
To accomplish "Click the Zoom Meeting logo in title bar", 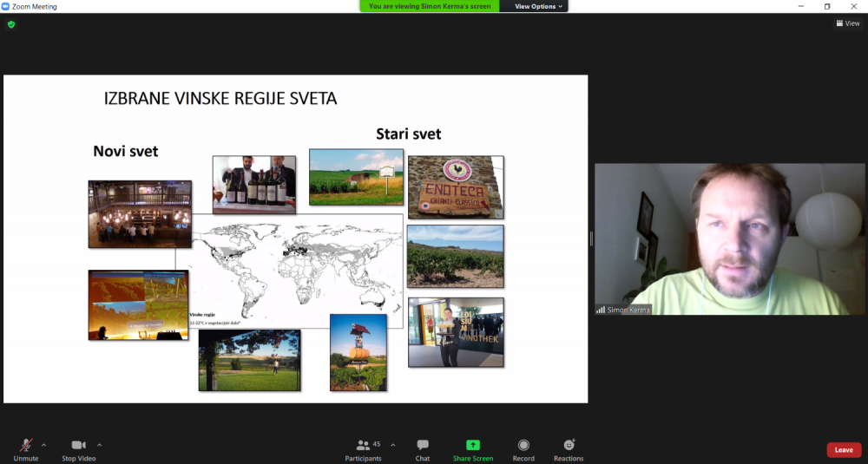I will 6,6.
